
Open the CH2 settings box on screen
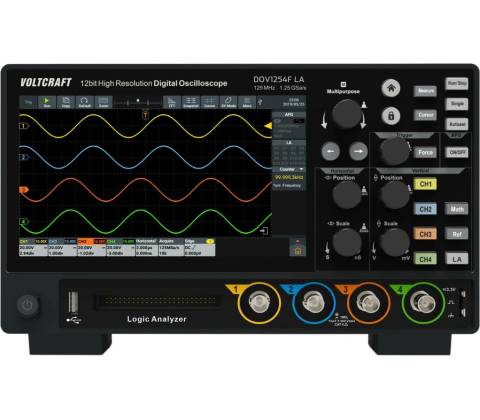63,247
